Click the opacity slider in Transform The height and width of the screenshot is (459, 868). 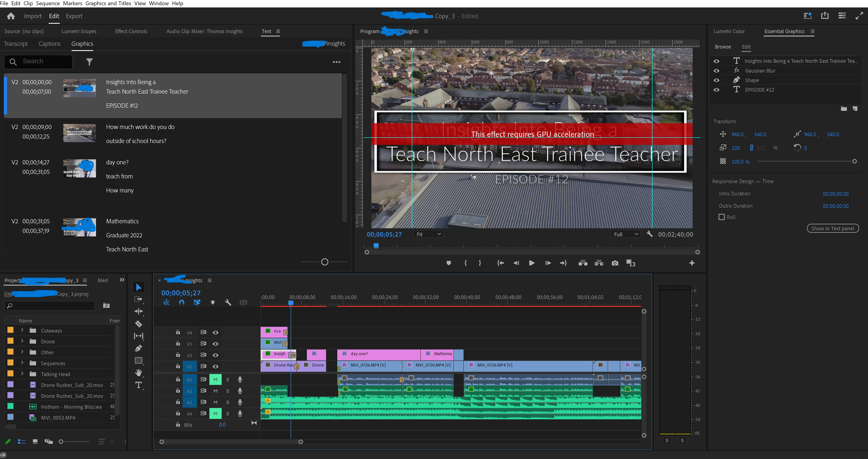805,161
